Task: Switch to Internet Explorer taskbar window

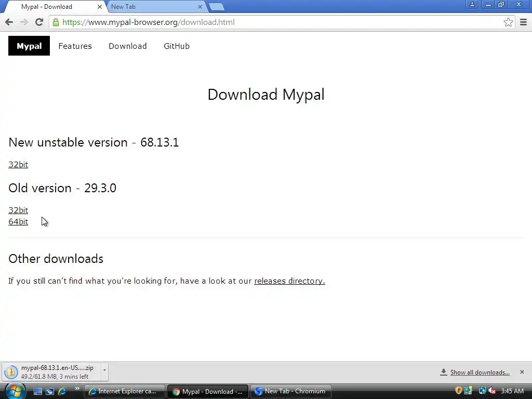Action: pyautogui.click(x=124, y=391)
